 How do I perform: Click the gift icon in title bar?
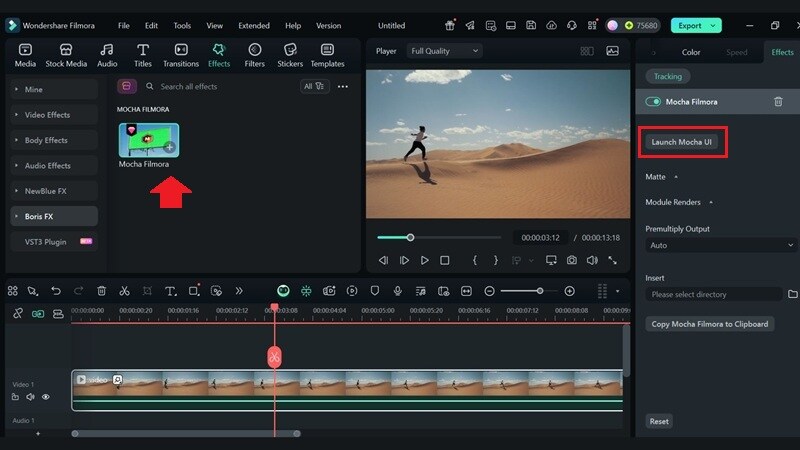(x=449, y=26)
